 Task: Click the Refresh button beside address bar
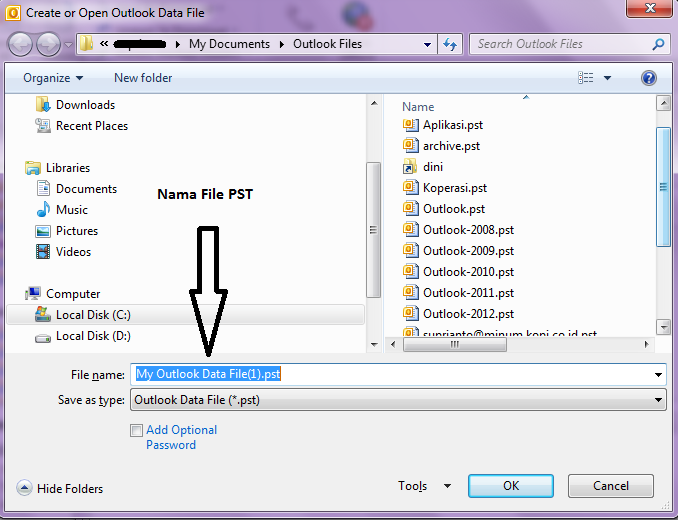tap(450, 44)
